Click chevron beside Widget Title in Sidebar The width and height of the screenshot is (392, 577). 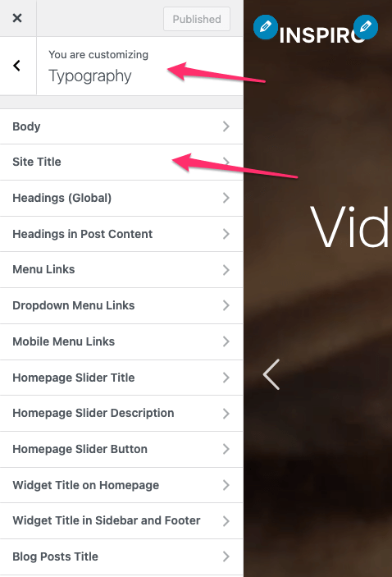[226, 521]
